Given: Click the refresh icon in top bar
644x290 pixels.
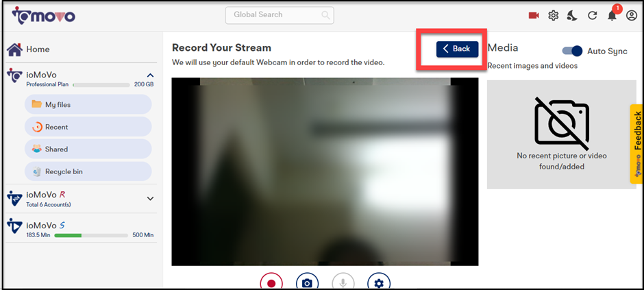Looking at the screenshot, I should (593, 15).
